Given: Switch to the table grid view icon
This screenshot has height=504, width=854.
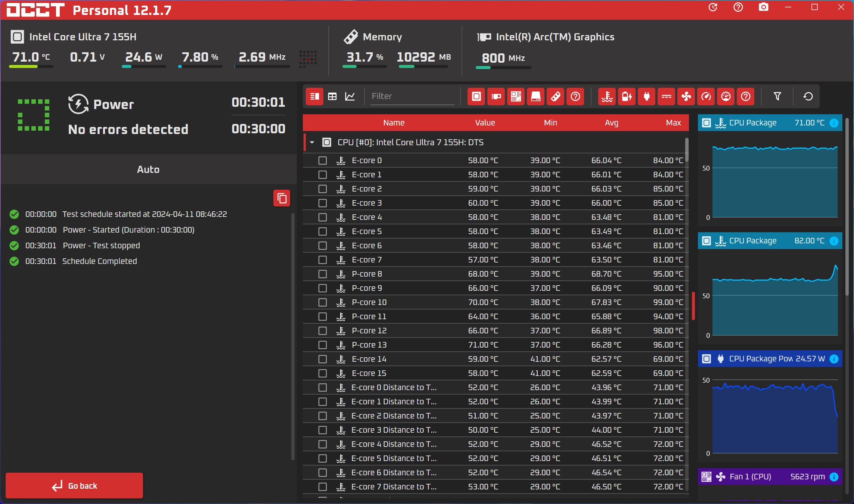Looking at the screenshot, I should click(x=332, y=97).
